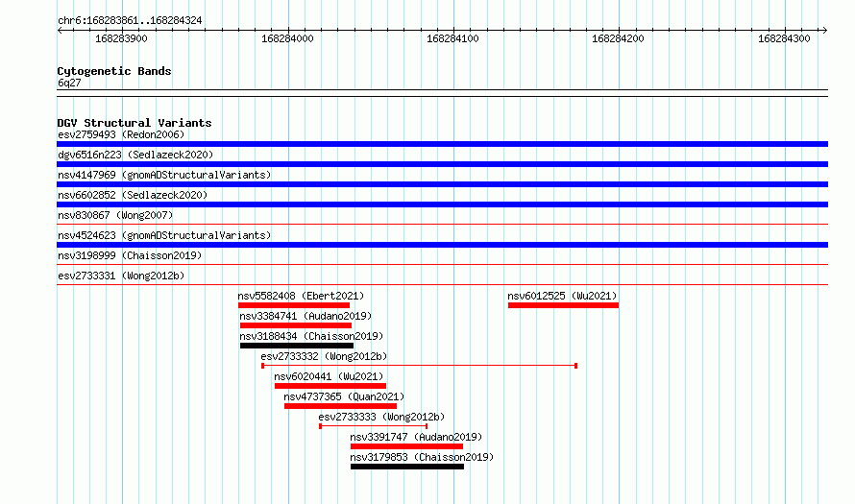855x504 pixels.
Task: Open nsv3391747 (Audano2019) label
Action: [x=416, y=437]
